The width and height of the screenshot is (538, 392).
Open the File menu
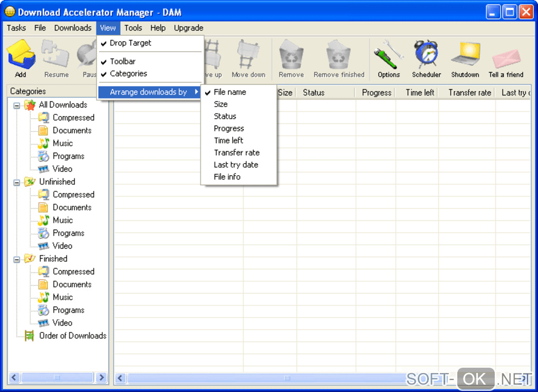pos(40,28)
